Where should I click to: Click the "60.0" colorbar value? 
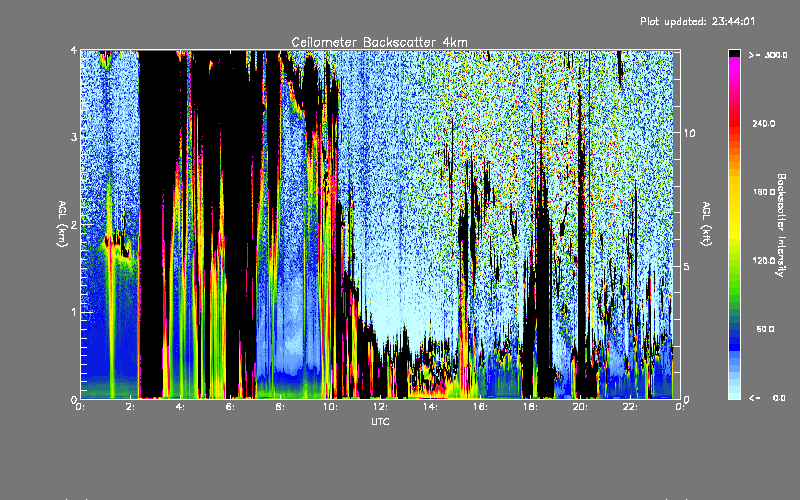click(x=765, y=329)
